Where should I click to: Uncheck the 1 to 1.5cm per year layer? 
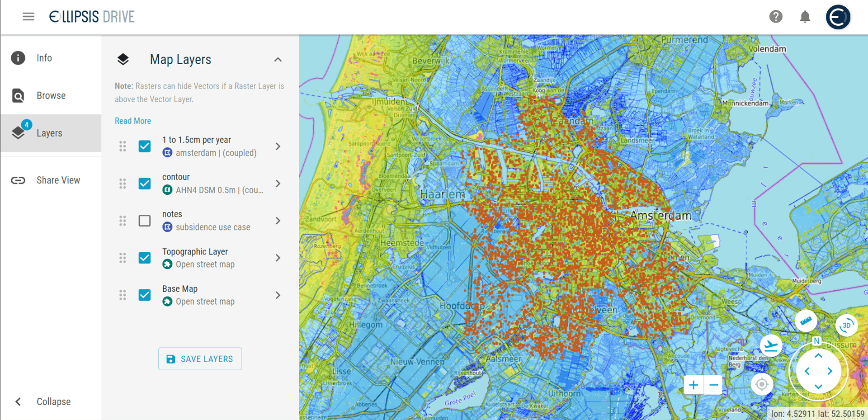145,146
